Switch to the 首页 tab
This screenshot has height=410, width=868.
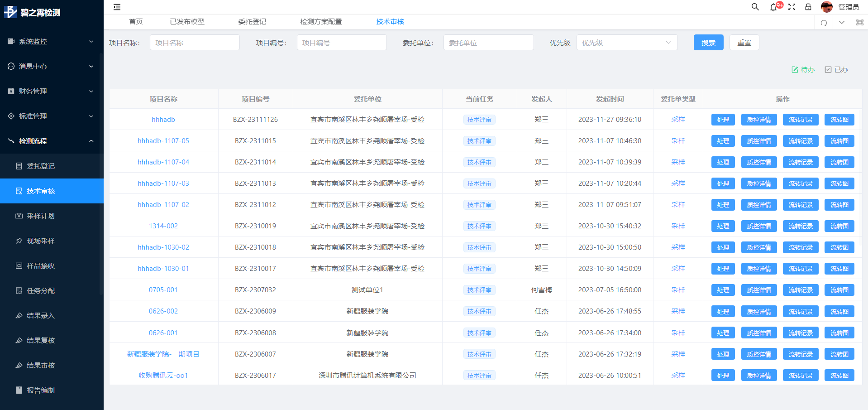tap(136, 22)
